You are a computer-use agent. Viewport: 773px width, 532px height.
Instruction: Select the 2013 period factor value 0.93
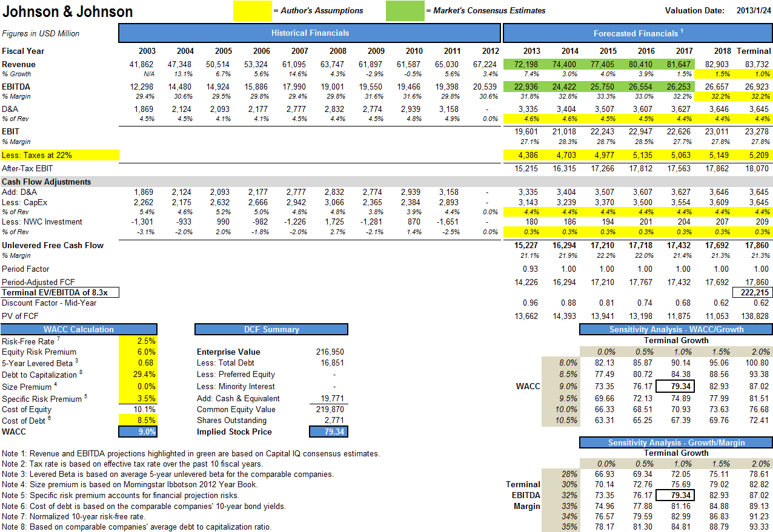(x=530, y=269)
